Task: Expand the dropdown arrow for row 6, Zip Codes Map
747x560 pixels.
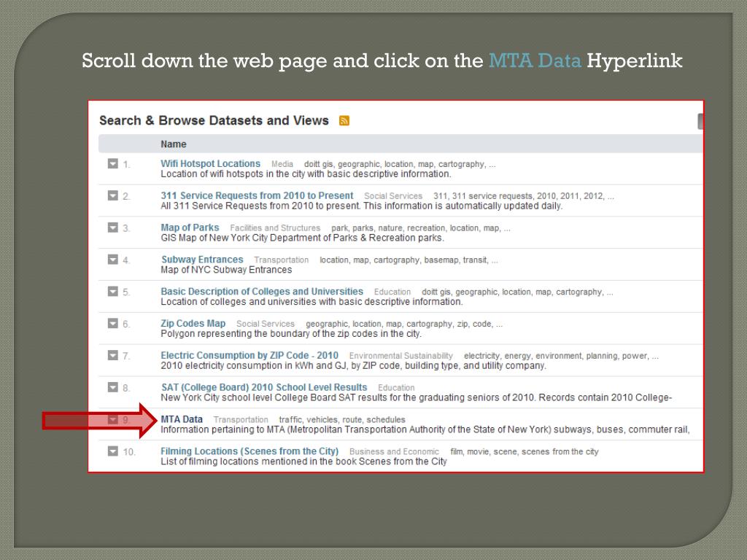Action: (113, 323)
